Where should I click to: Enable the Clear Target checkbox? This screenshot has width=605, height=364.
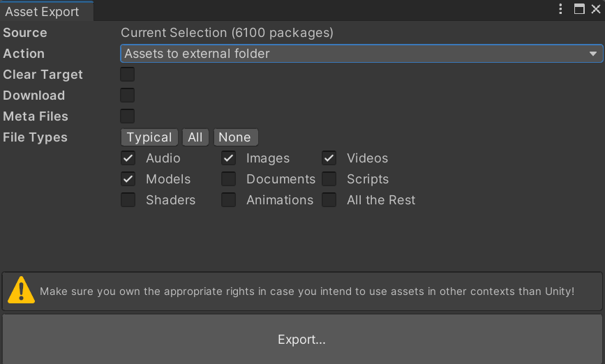pyautogui.click(x=127, y=75)
